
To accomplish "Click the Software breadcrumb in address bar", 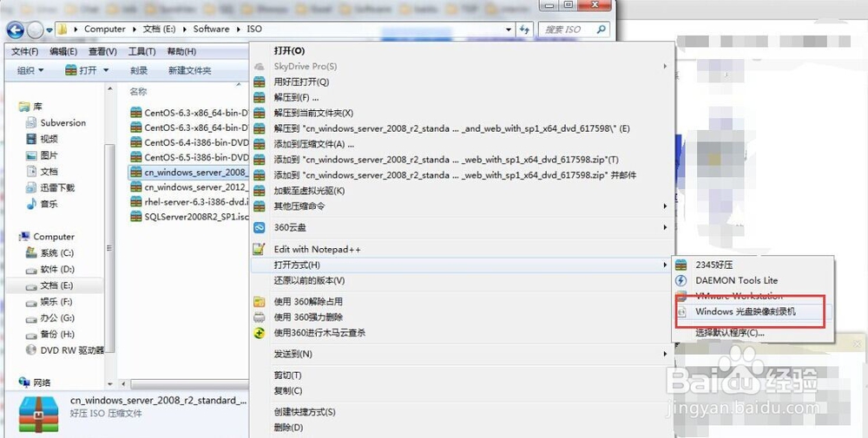I will pos(211,29).
